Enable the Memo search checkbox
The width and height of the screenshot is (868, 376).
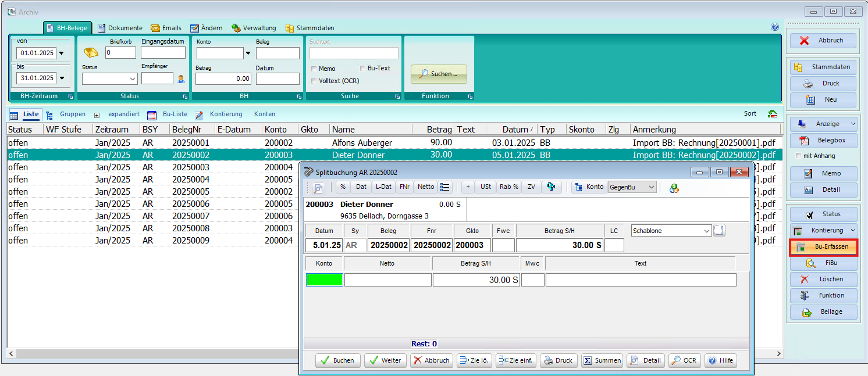click(314, 69)
